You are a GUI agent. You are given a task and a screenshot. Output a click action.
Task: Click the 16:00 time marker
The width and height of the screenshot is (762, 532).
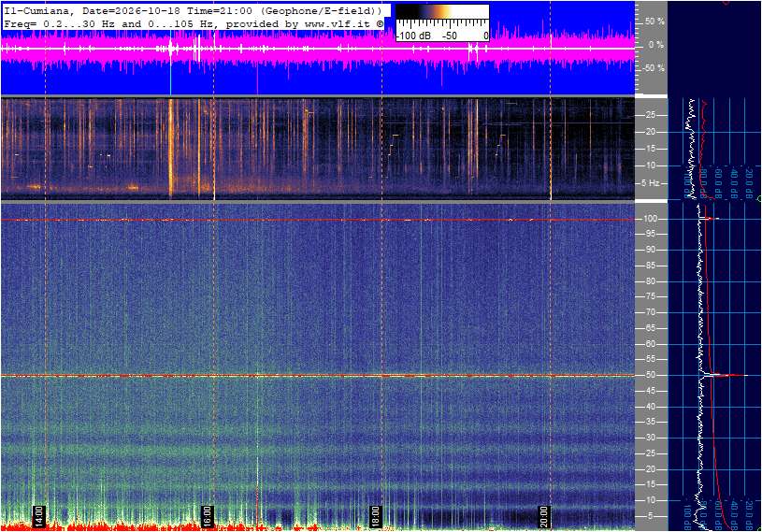207,516
